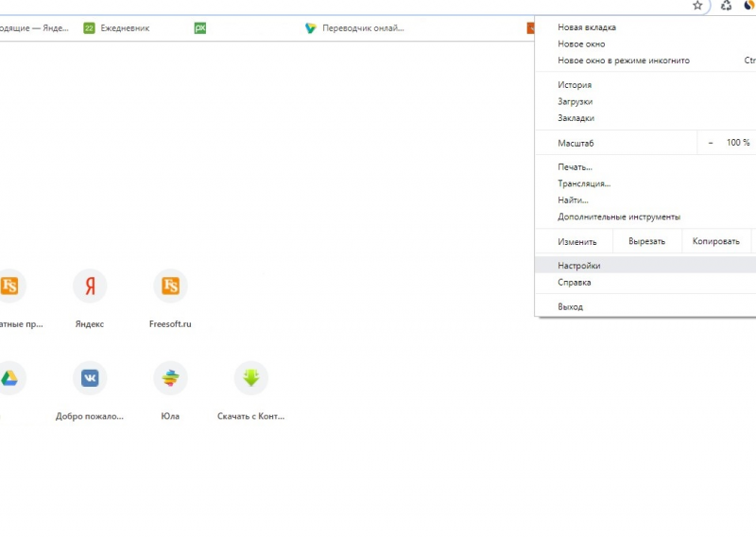Open Новое окно в режиме инкогнито
This screenshot has width=756, height=538.
point(645,61)
